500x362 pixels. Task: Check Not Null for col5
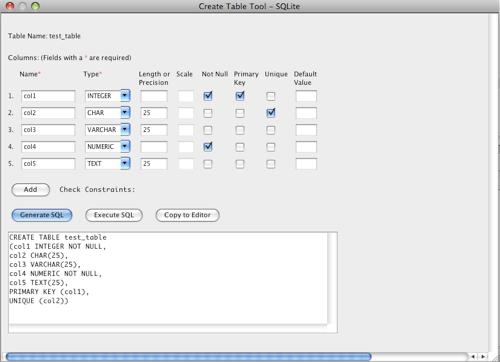point(208,164)
